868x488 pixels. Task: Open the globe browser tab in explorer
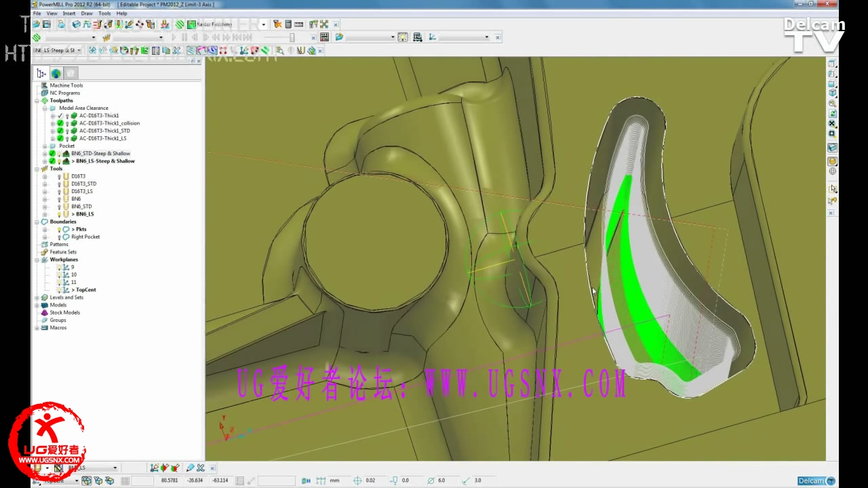click(x=56, y=73)
